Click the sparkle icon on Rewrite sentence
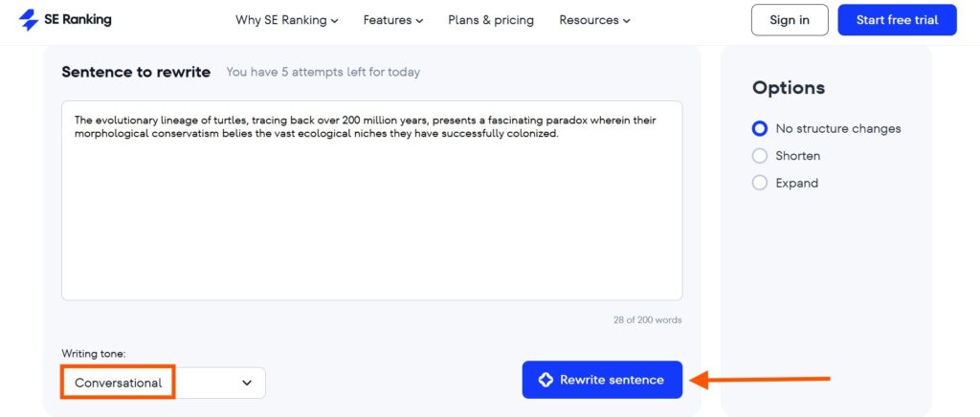Viewport: 980px width, 417px height. point(546,380)
